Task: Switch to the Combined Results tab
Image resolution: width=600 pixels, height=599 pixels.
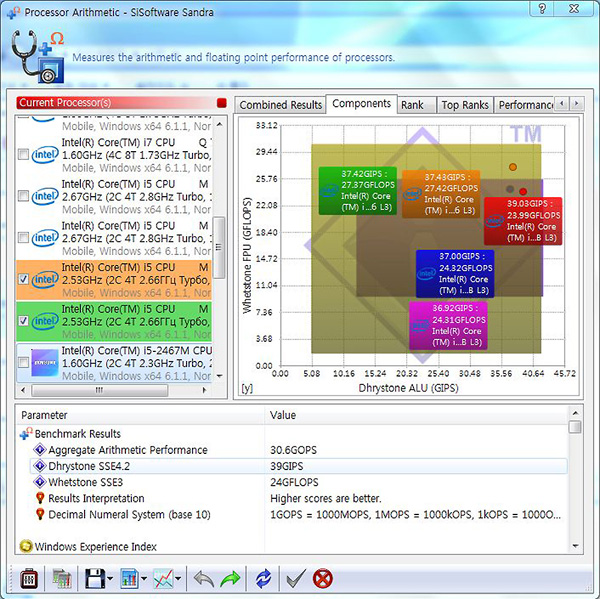Action: pos(280,105)
